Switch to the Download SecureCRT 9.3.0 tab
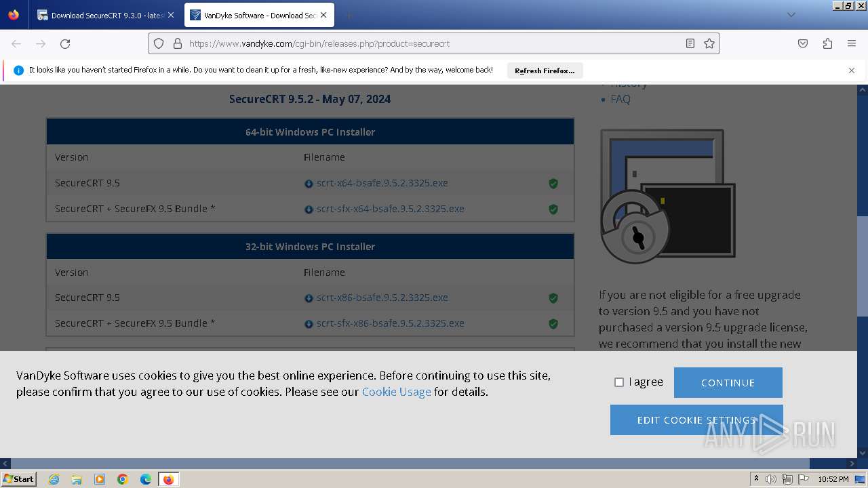Viewport: 868px width, 488px height. 106,15
